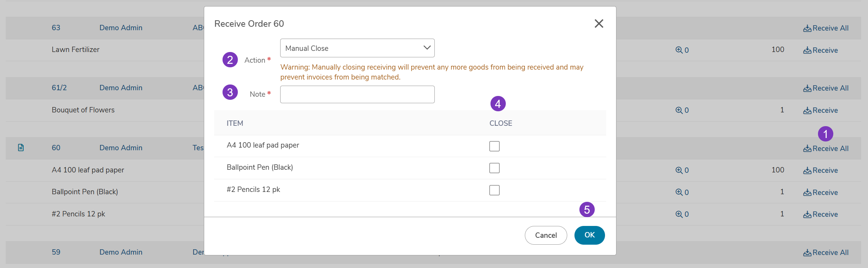The width and height of the screenshot is (868, 268).
Task: Click magnifier icon in #2 Pencils row
Action: [679, 214]
